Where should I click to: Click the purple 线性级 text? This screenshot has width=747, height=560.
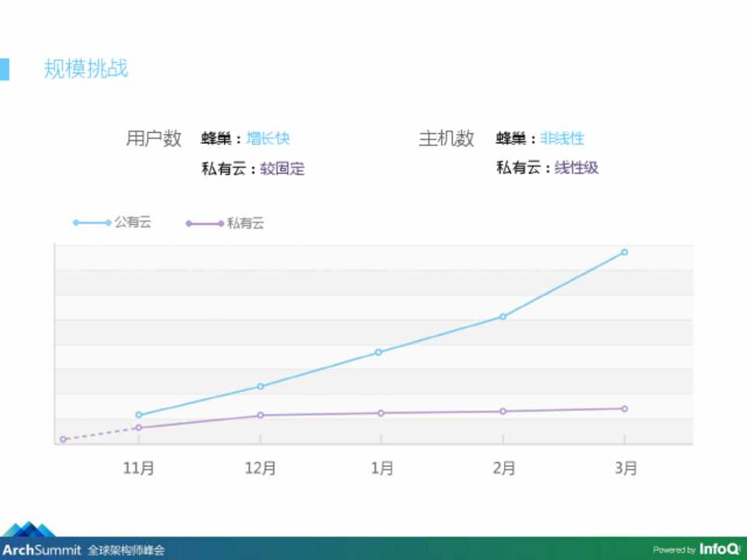coord(576,167)
